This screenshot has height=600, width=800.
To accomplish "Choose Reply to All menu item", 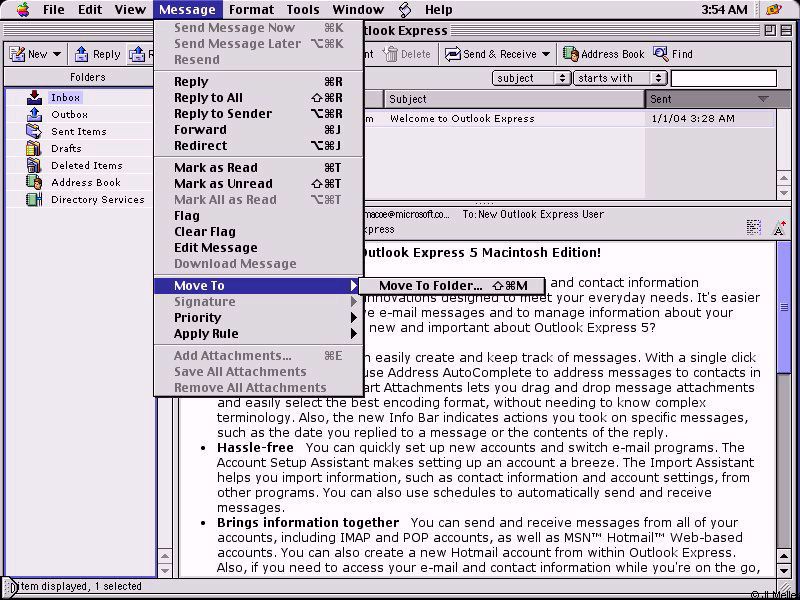I will click(259, 97).
